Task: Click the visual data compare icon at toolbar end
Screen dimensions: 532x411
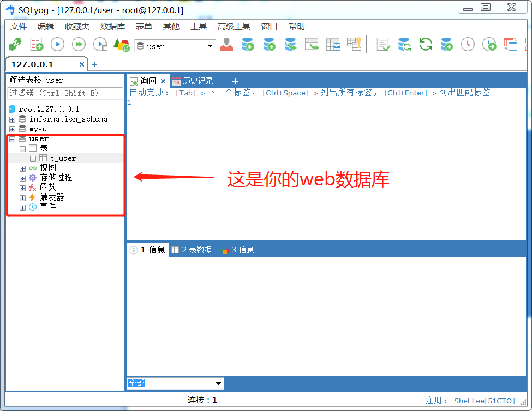Action: (511, 44)
